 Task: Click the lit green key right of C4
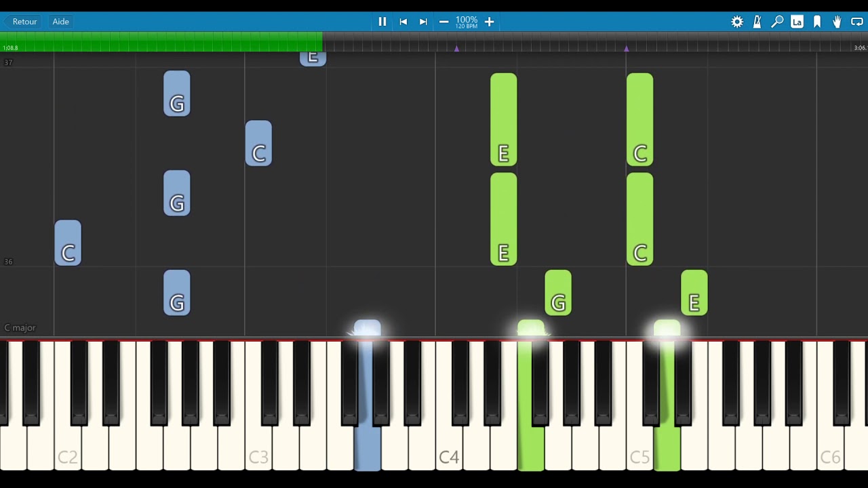point(531,447)
